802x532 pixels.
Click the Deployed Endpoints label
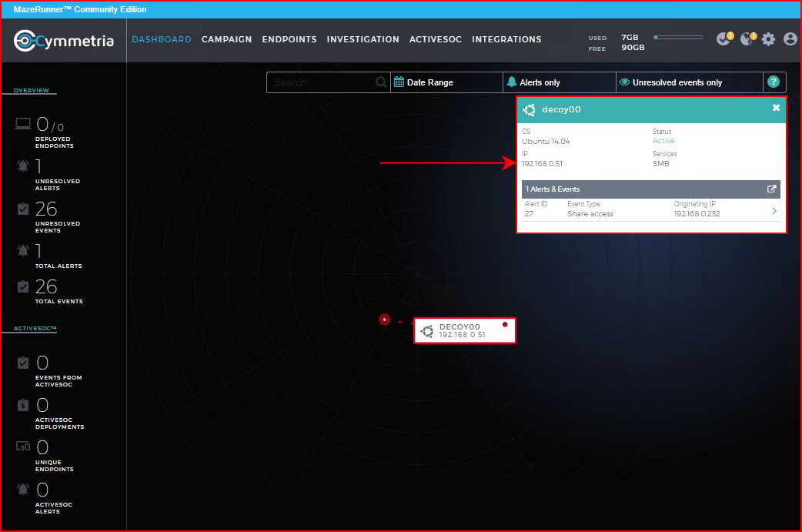[x=54, y=142]
